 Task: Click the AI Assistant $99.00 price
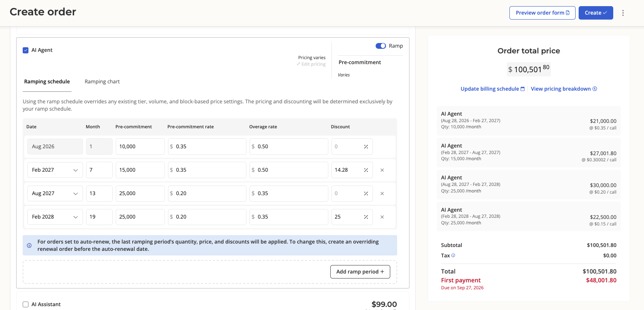tap(384, 304)
